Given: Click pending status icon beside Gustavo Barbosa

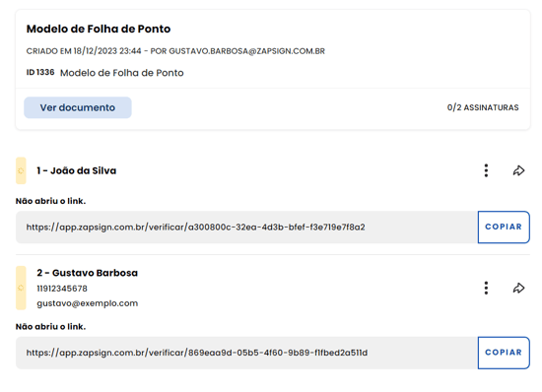Looking at the screenshot, I should click(21, 288).
